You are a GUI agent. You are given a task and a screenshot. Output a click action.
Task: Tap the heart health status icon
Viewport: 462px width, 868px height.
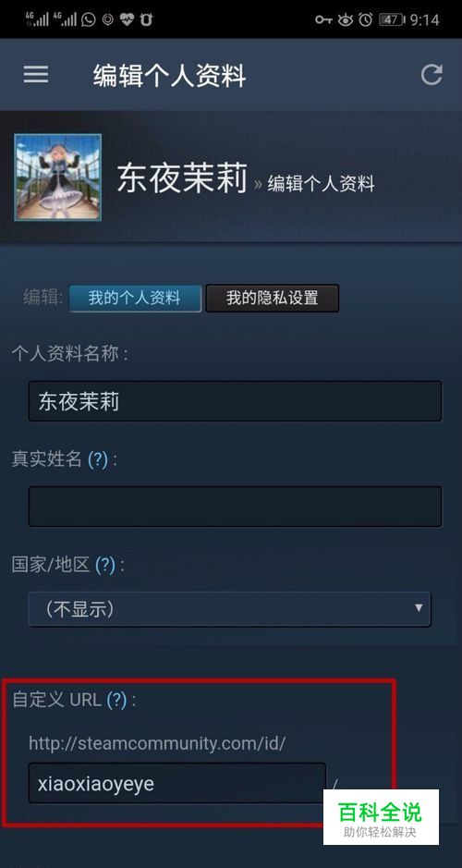[x=127, y=20]
